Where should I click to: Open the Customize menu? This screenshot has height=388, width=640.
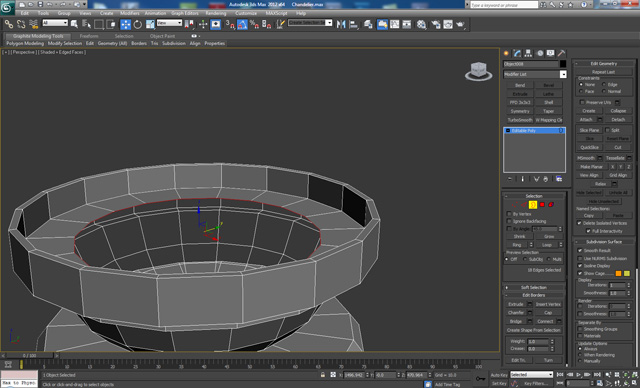click(246, 13)
